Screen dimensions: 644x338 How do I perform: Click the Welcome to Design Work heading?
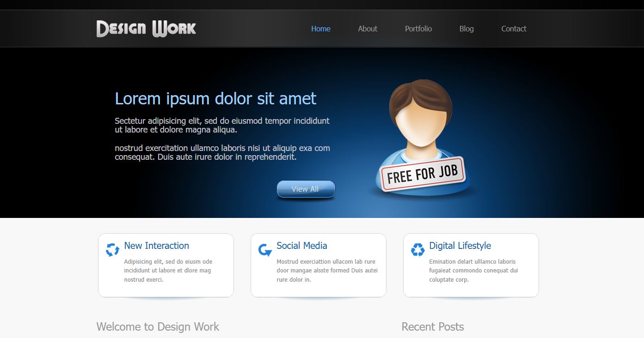click(x=158, y=327)
